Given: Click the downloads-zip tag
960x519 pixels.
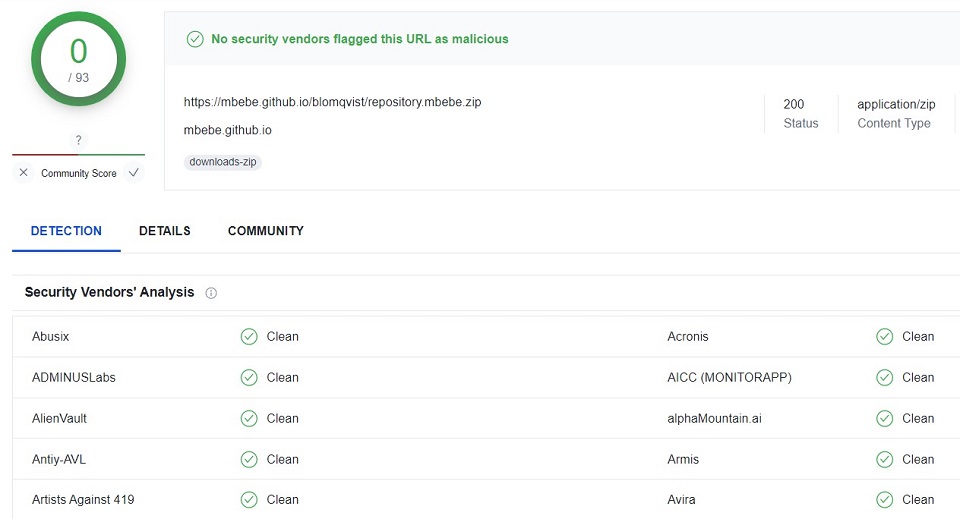Looking at the screenshot, I should [223, 162].
